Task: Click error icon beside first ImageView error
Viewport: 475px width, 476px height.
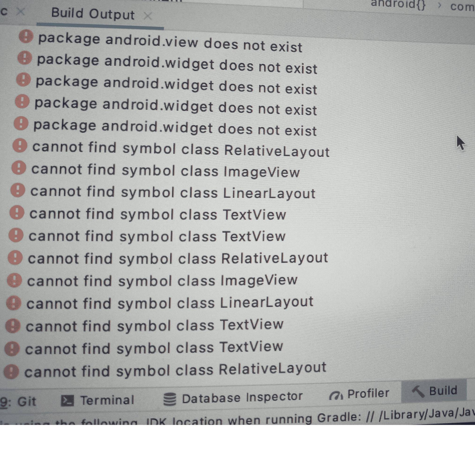Action: pos(19,168)
